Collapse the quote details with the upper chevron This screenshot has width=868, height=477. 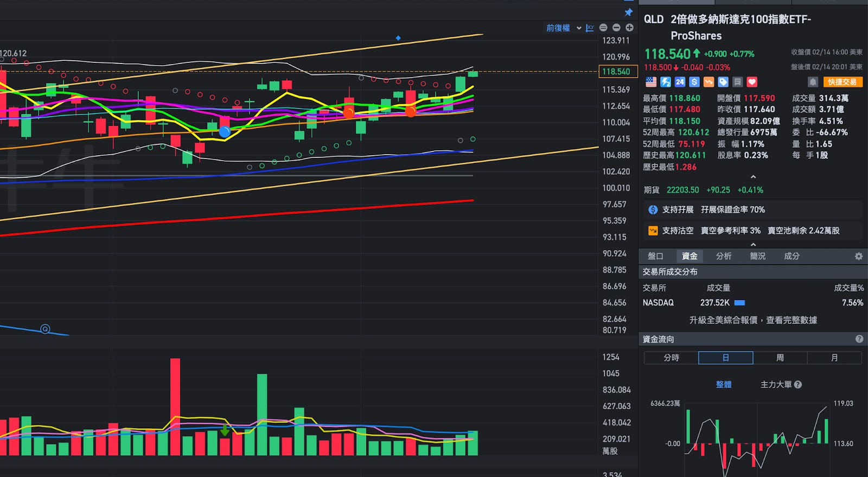point(753,177)
